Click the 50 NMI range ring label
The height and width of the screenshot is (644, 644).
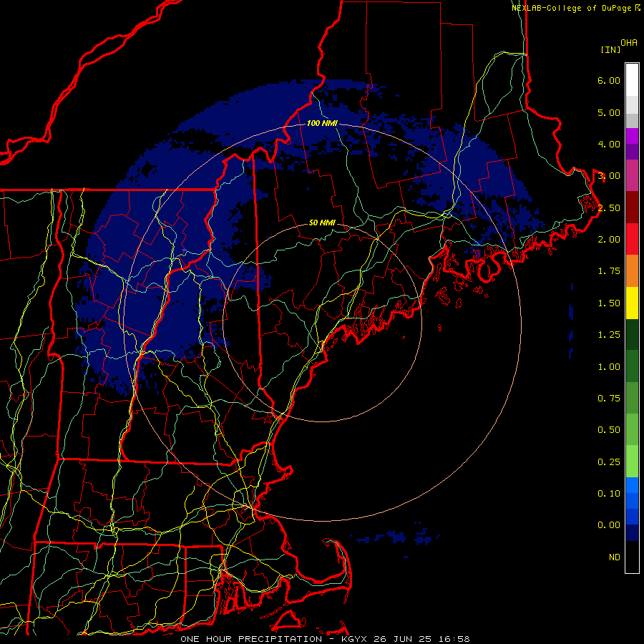pos(322,223)
